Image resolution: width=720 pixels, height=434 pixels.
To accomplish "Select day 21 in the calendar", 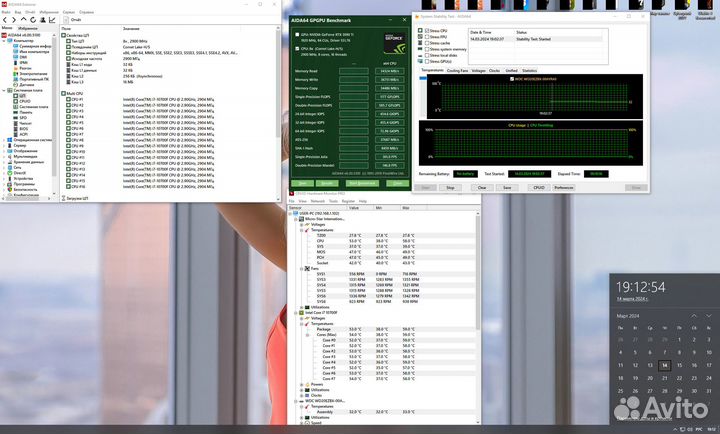I will click(x=664, y=378).
